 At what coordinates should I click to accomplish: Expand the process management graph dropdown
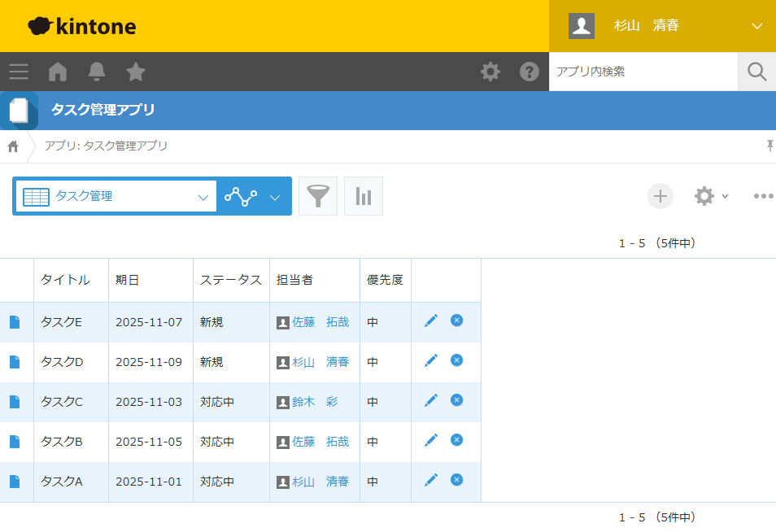pyautogui.click(x=275, y=197)
